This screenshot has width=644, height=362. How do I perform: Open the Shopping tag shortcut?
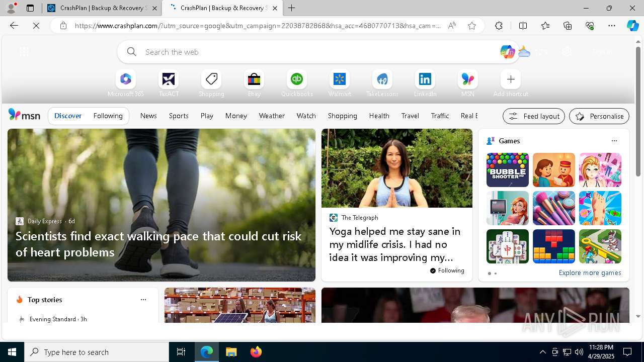[x=211, y=83]
